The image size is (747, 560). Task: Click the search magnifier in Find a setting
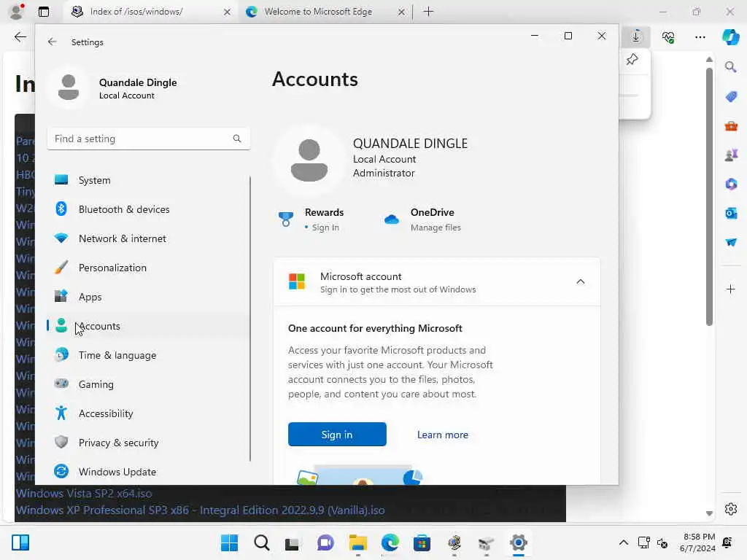[x=237, y=139]
